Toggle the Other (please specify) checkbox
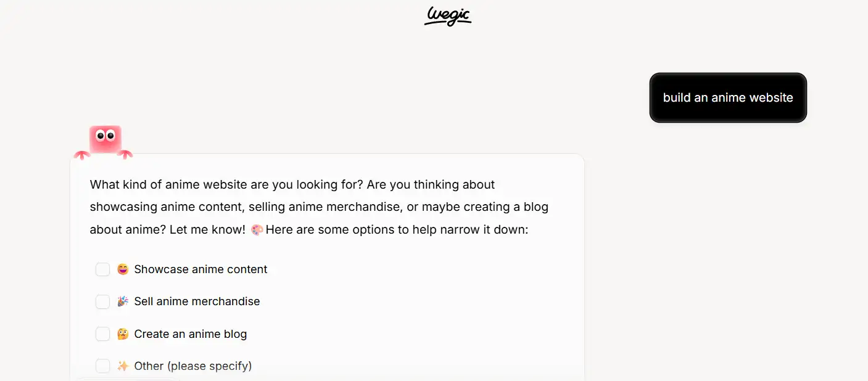 (x=102, y=366)
